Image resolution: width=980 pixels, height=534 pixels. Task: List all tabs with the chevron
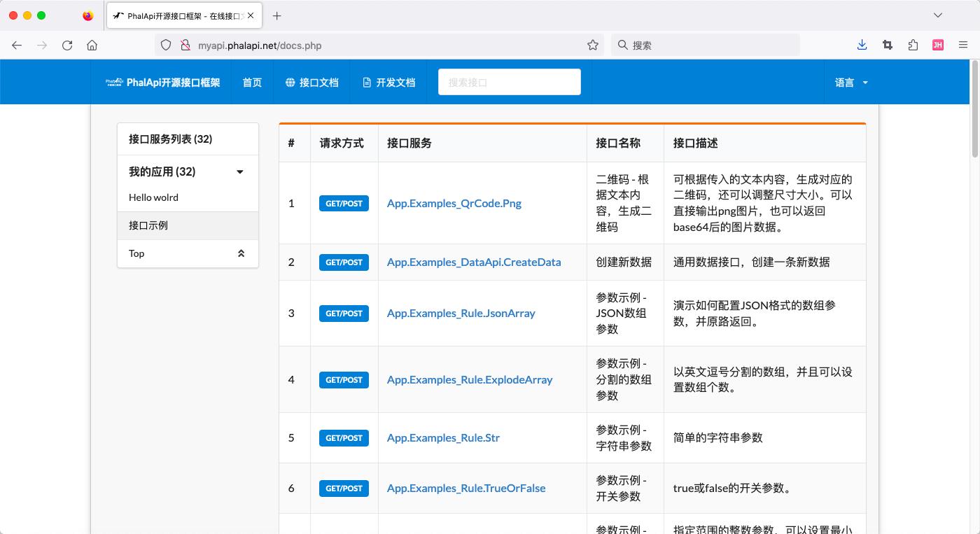(938, 15)
